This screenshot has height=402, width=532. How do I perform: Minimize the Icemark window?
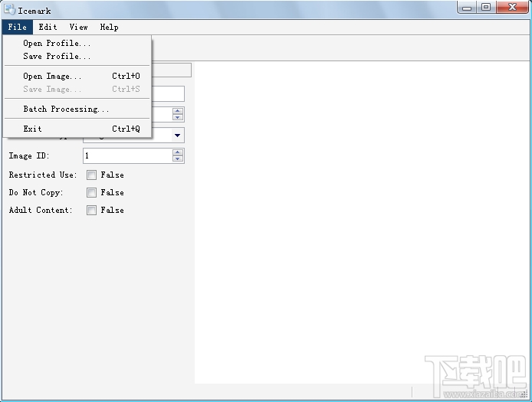pyautogui.click(x=467, y=8)
